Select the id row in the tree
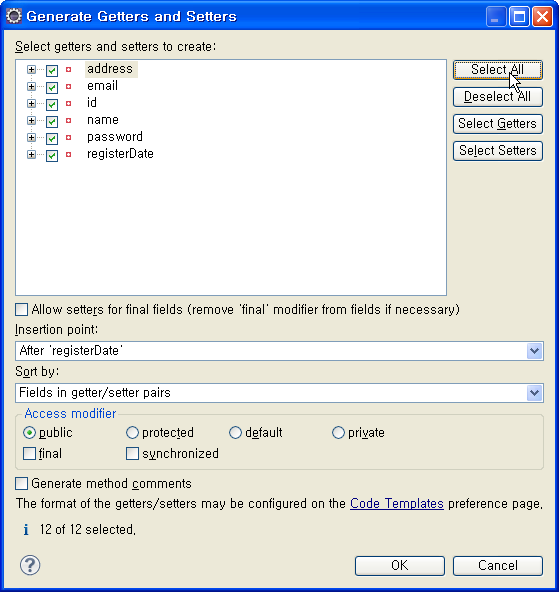 click(92, 103)
